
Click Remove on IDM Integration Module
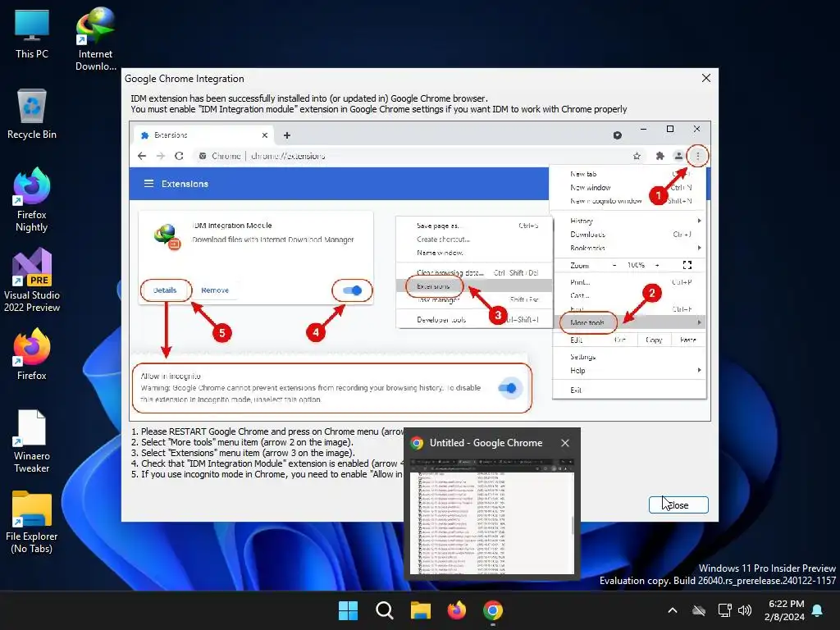(x=215, y=290)
